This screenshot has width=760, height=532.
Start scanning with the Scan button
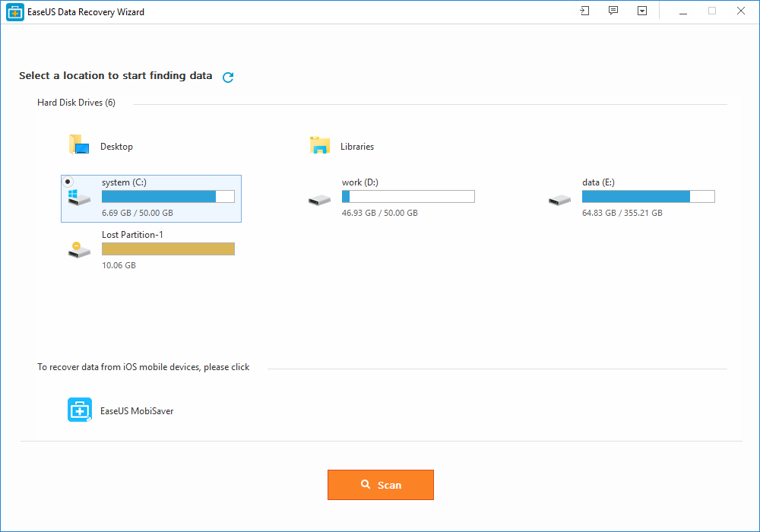tap(381, 485)
